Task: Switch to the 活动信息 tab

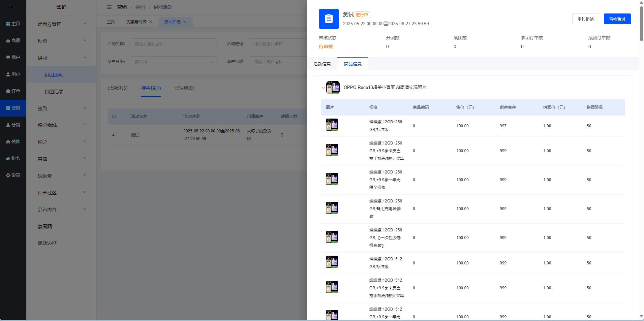Action: pos(322,64)
